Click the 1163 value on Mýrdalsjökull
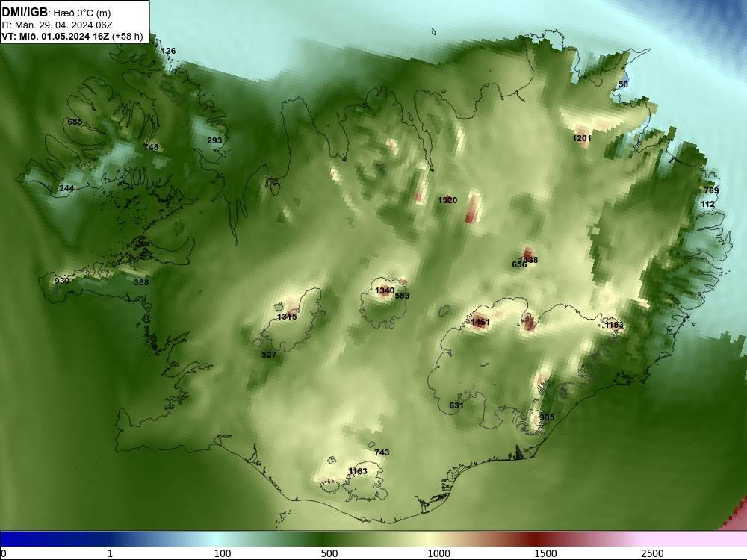Screen dimensions: 747x560 [x=357, y=471]
